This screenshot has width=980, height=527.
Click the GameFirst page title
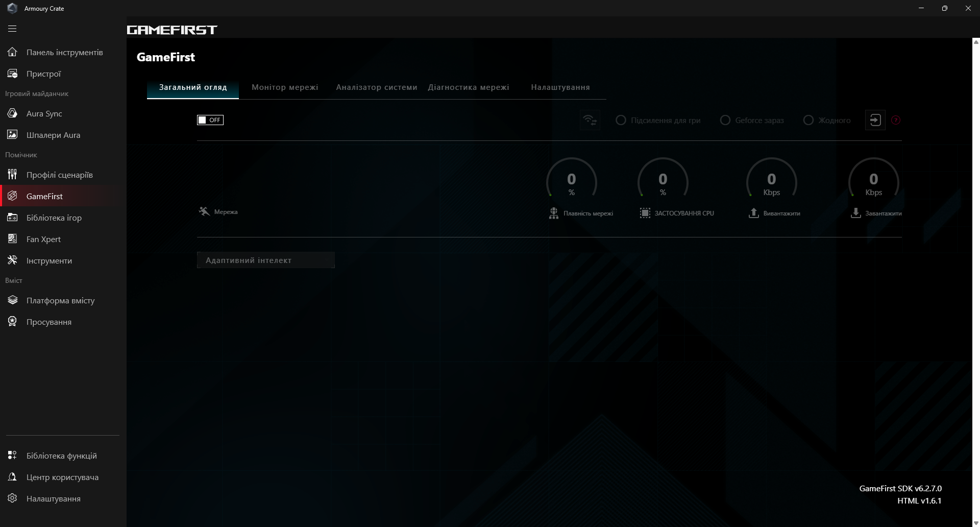pyautogui.click(x=166, y=57)
